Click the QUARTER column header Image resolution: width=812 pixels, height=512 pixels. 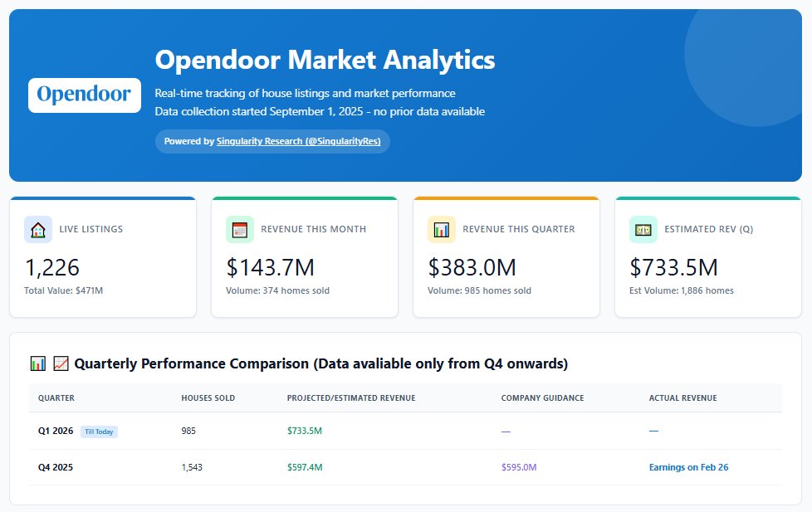click(56, 398)
